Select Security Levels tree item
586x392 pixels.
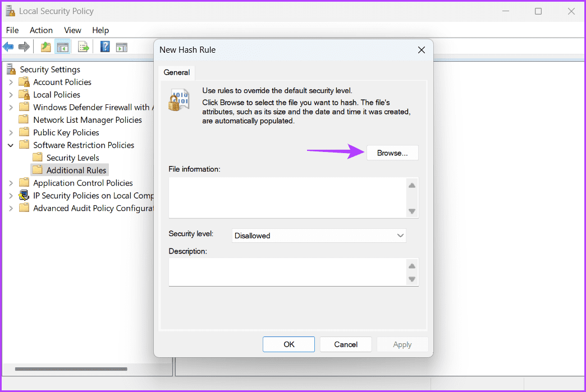(x=72, y=158)
